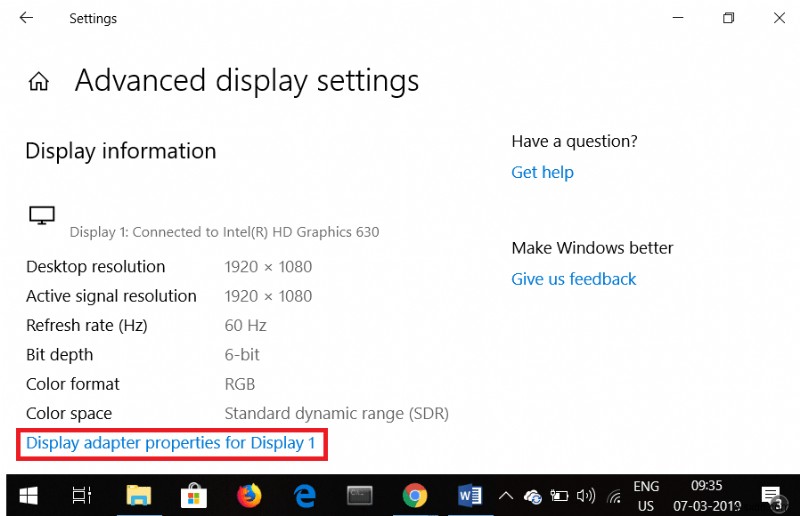Open the clock showing 09:35
The height and width of the screenshot is (516, 800).
click(x=707, y=496)
